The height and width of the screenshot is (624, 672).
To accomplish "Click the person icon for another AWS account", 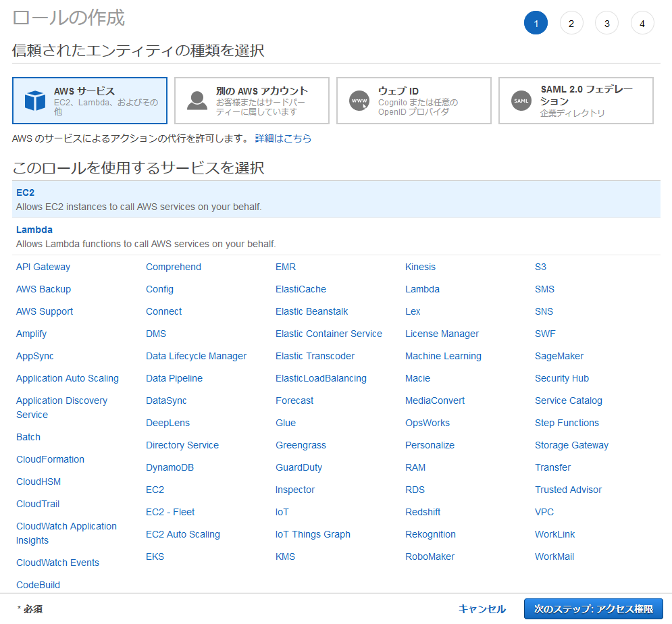I will (197, 101).
